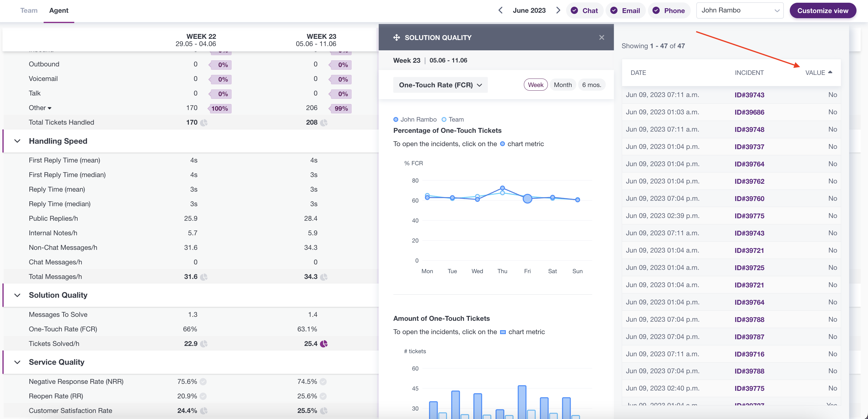868x419 pixels.
Task: Select the Month time range
Action: pos(563,85)
